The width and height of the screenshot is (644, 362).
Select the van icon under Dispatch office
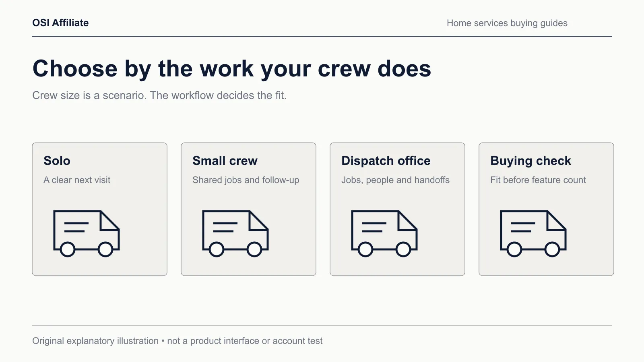(x=384, y=233)
